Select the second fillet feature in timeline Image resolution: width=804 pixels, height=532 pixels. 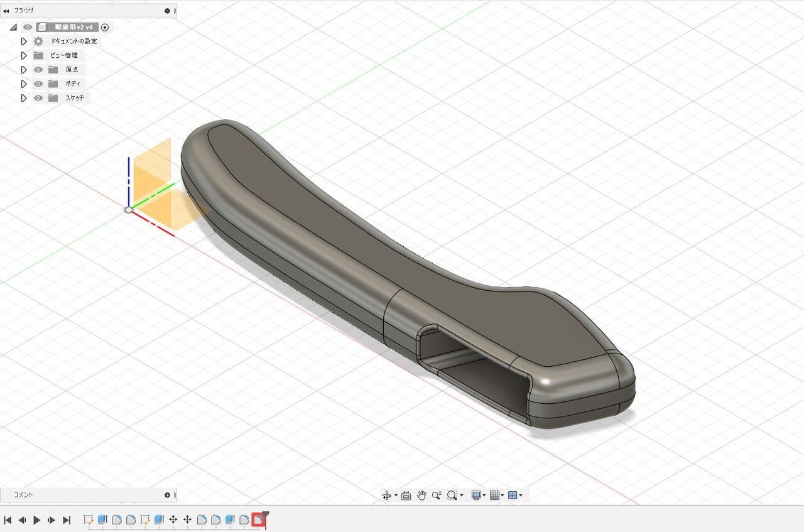(x=131, y=520)
